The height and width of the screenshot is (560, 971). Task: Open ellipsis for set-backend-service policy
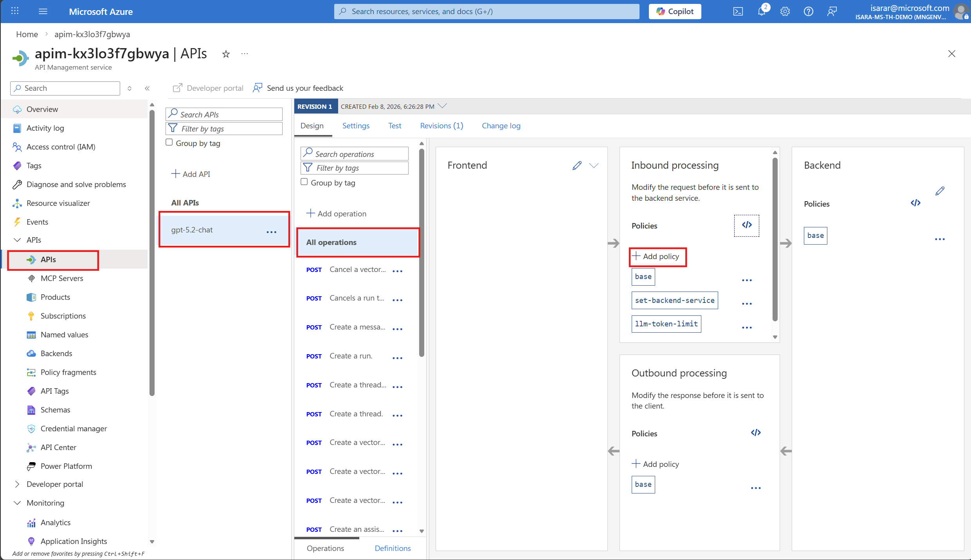point(747,303)
